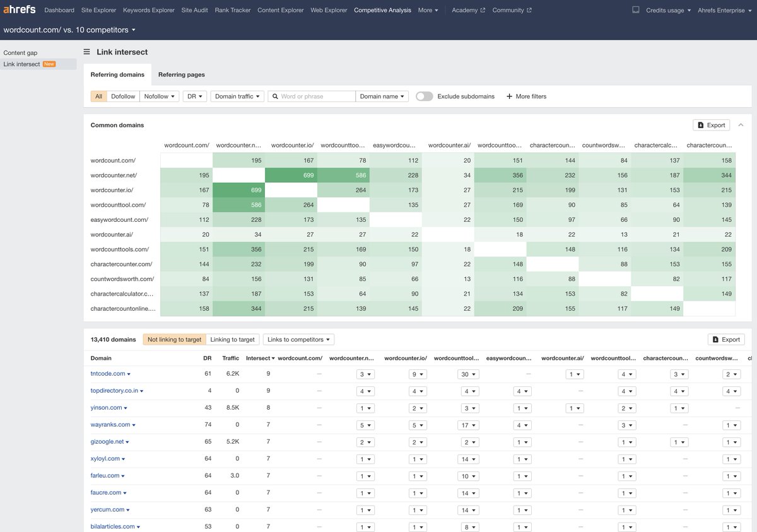Click More filters button
757x532 pixels.
[526, 96]
